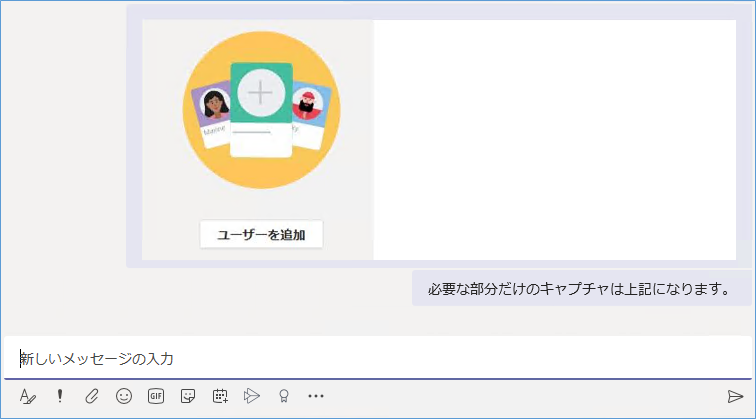Open the Format text options icon

tap(27, 396)
